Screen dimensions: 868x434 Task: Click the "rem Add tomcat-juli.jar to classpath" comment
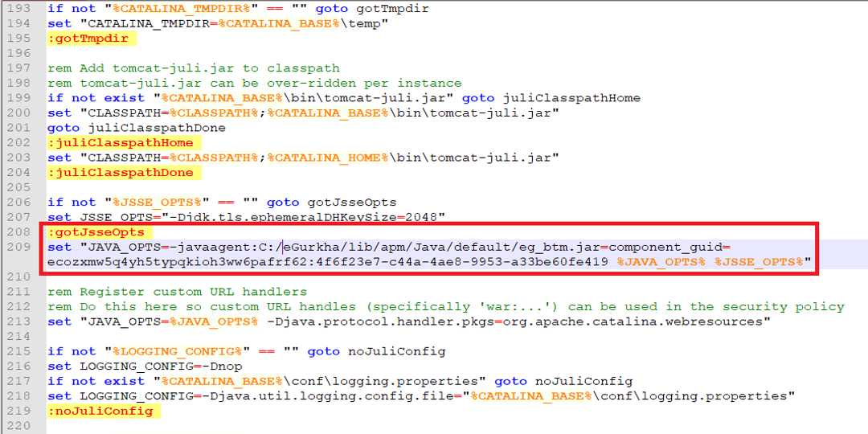(x=194, y=68)
